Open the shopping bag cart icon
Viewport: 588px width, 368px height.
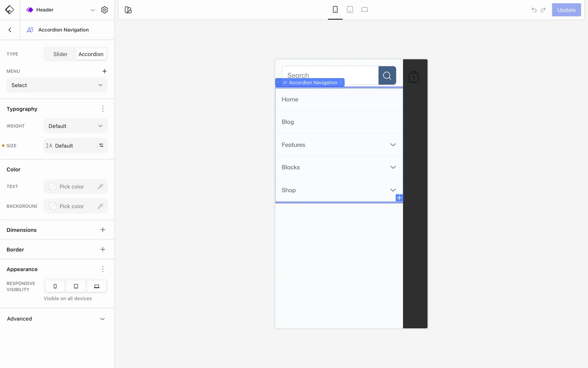pos(414,77)
